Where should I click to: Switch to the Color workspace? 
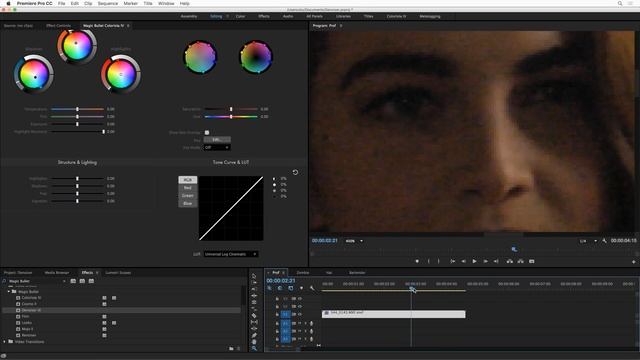[240, 16]
